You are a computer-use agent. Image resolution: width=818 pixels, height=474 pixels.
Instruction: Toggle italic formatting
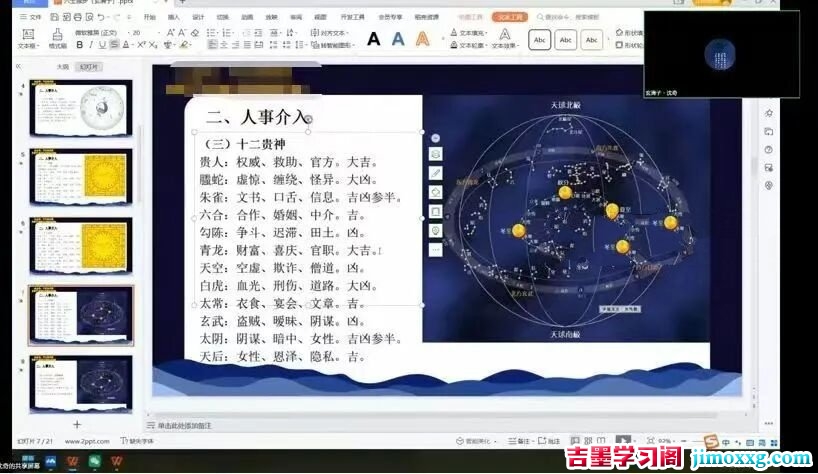(x=91, y=45)
